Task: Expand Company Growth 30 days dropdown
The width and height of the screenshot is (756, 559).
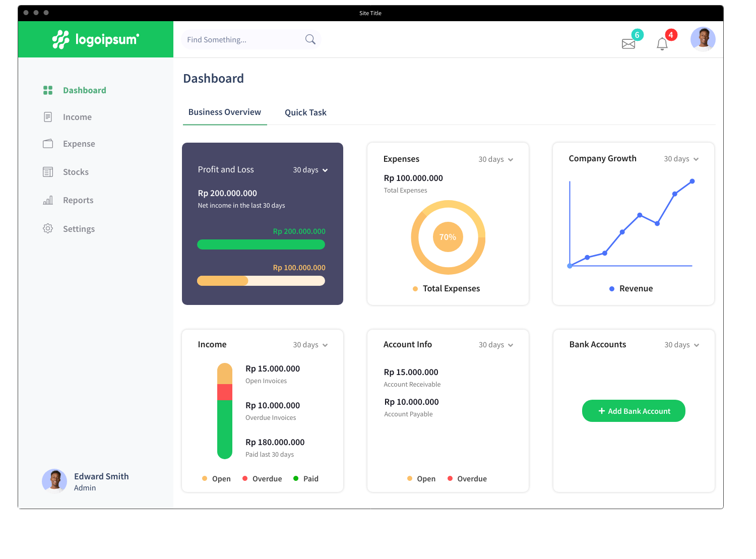Action: 681,159
